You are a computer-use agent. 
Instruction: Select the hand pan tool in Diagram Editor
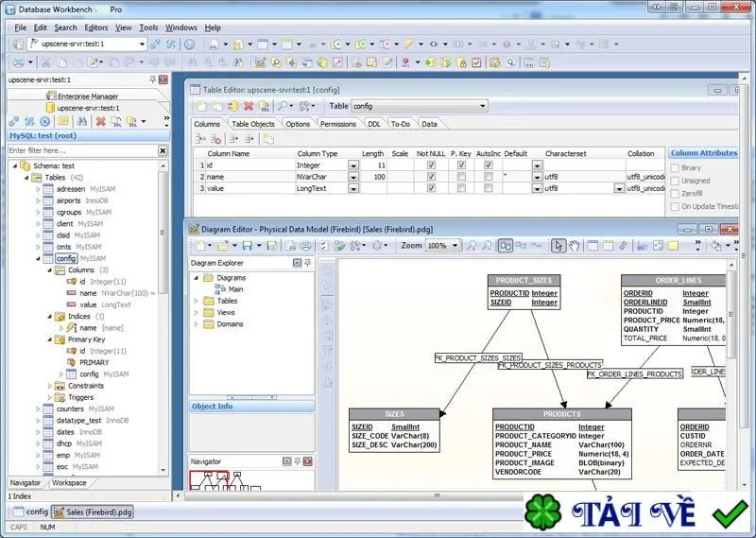point(574,246)
